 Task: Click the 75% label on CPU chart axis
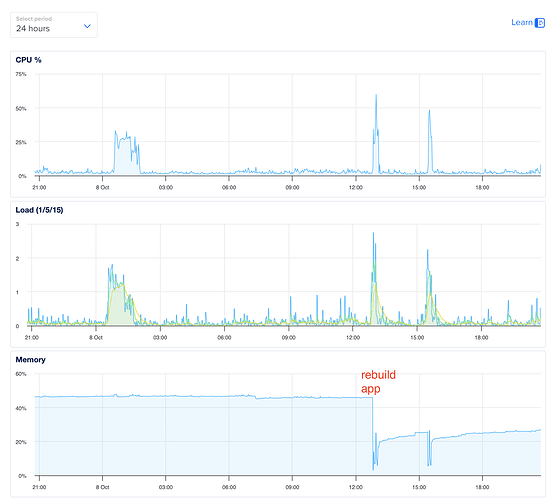[x=21, y=74]
